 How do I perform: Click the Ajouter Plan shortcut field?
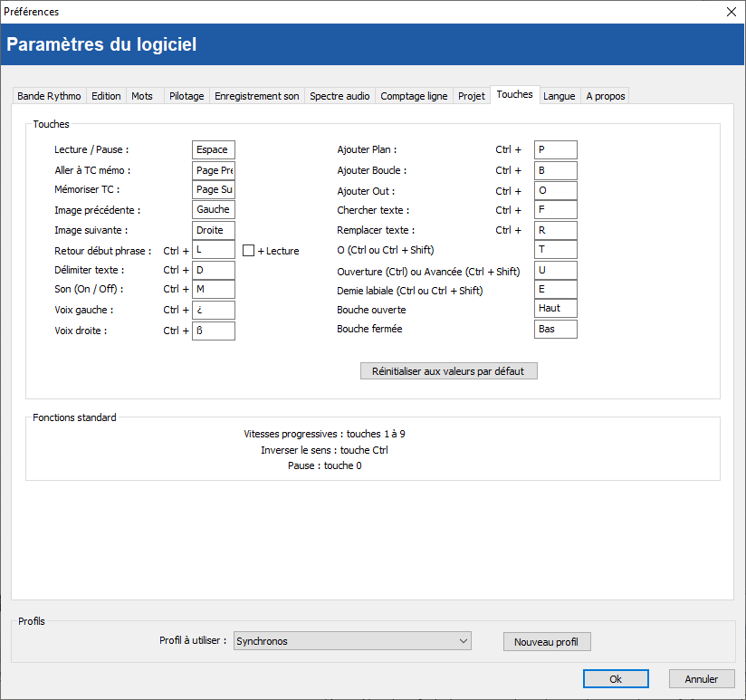click(x=555, y=150)
